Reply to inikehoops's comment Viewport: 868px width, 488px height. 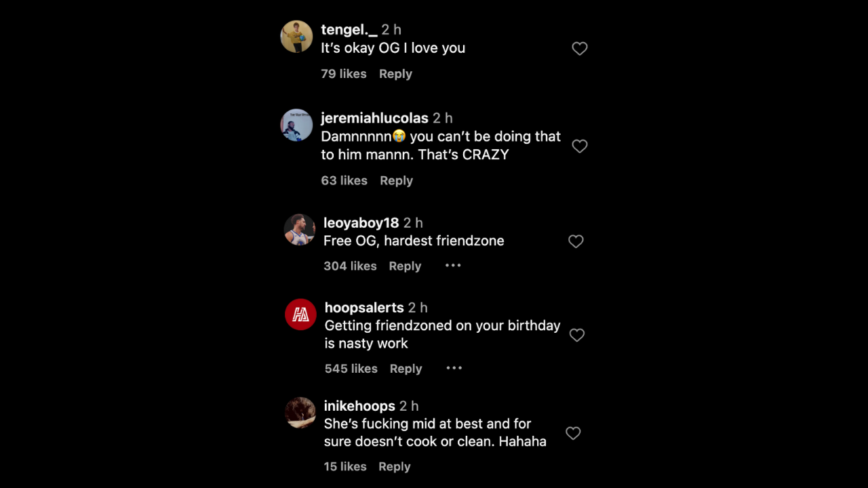tap(394, 466)
